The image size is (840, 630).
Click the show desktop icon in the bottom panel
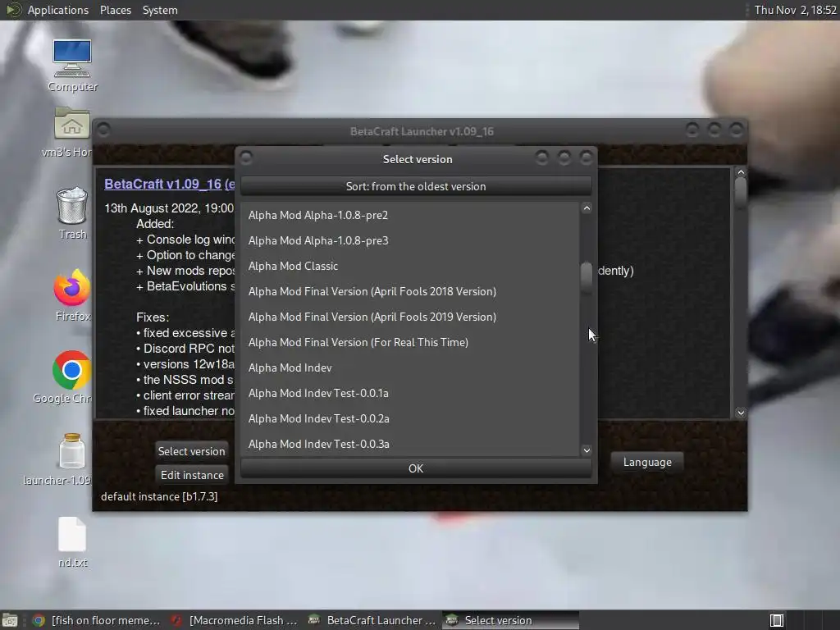coord(10,620)
